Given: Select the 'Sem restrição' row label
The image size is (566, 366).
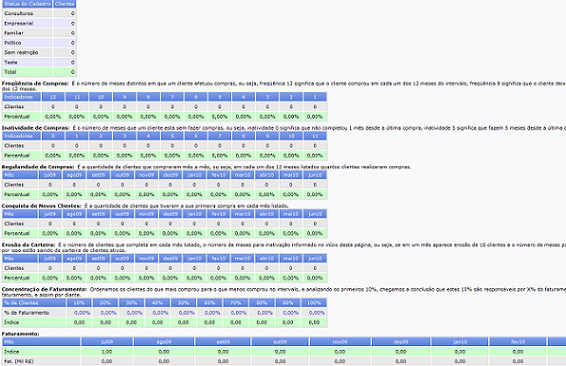Looking at the screenshot, I should [x=21, y=52].
